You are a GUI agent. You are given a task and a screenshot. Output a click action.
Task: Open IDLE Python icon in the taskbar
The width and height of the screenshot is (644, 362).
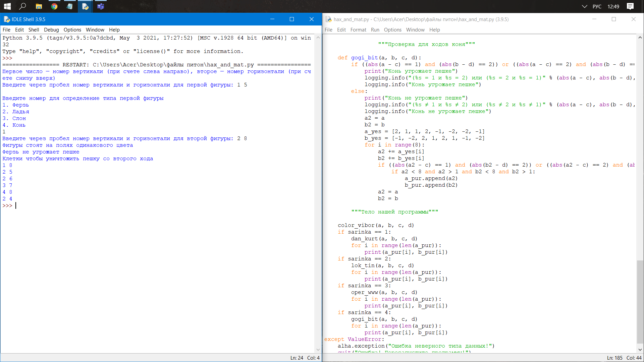pos(85,6)
